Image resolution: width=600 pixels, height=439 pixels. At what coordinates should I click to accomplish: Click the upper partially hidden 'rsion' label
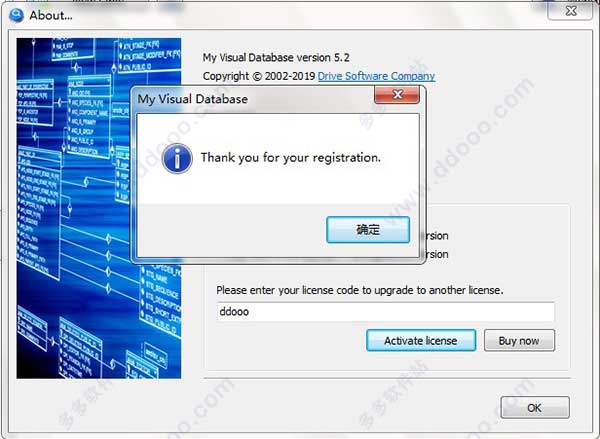click(x=436, y=236)
